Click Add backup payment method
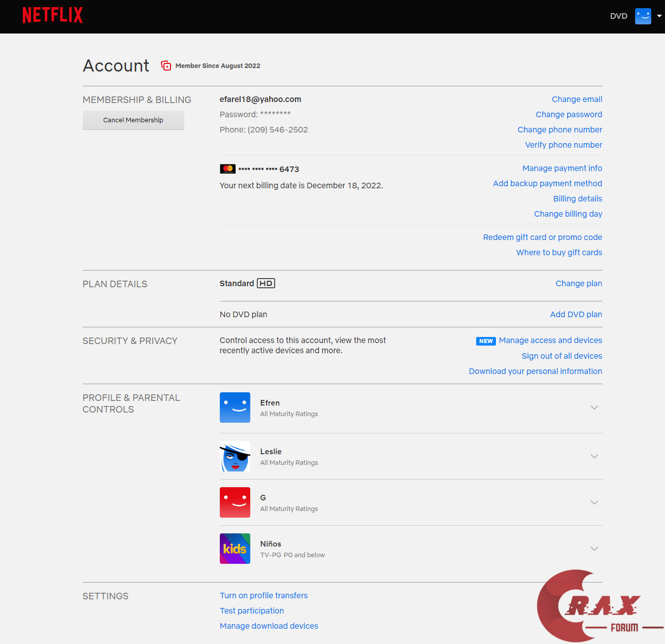 click(x=548, y=184)
